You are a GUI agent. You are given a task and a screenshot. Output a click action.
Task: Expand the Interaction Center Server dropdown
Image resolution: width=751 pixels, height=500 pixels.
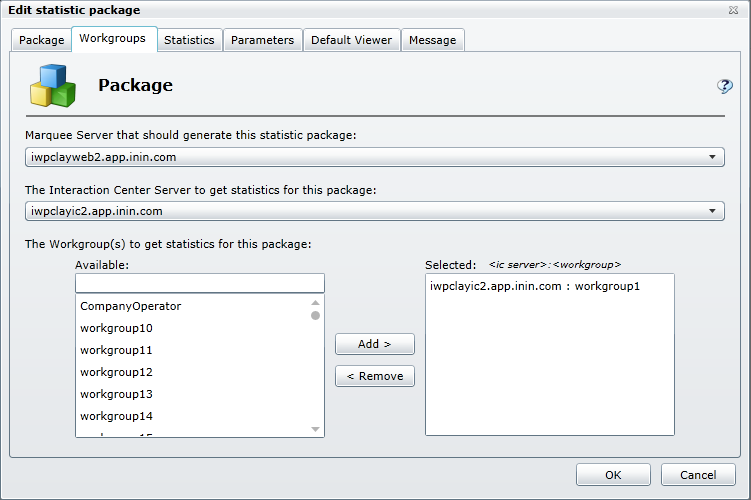click(711, 211)
